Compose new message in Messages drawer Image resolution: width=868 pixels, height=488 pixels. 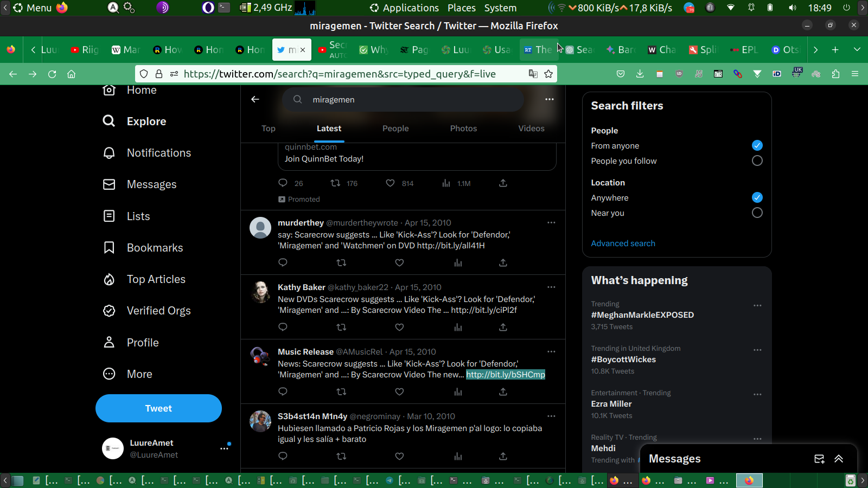819,459
